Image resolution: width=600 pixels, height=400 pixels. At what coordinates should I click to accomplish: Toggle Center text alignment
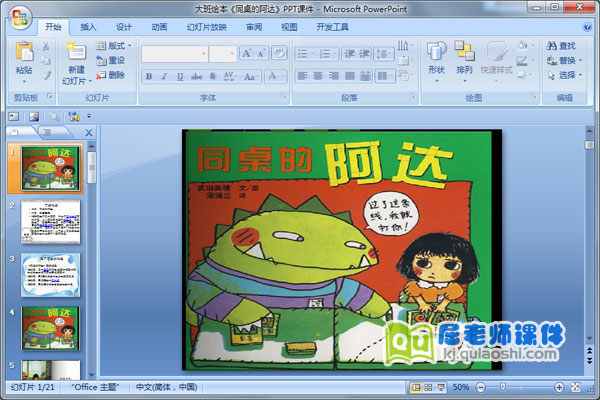[318, 76]
